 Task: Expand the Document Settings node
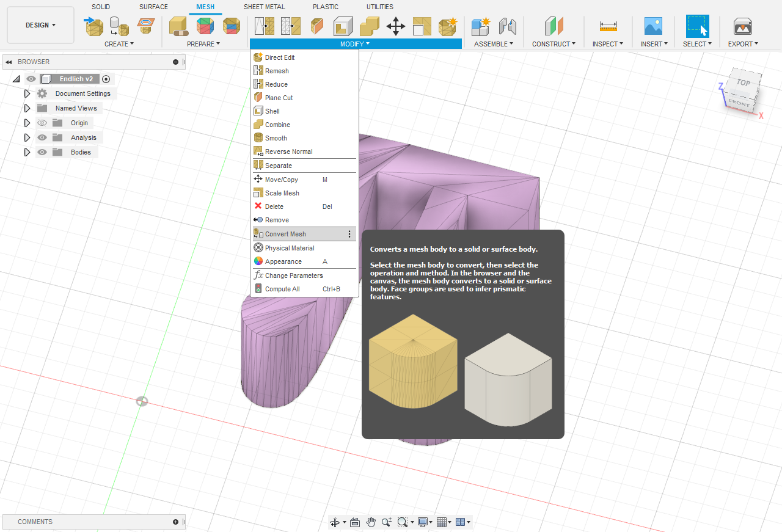click(27, 93)
